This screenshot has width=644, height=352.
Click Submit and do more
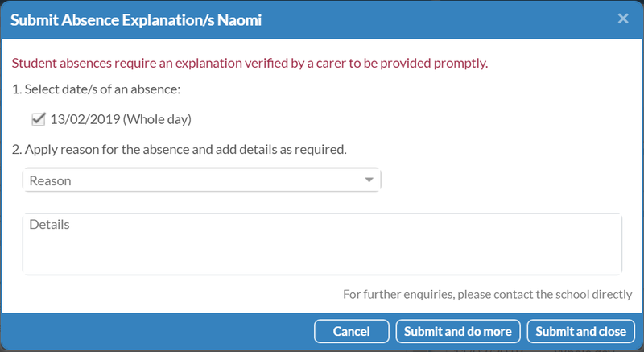tap(458, 331)
